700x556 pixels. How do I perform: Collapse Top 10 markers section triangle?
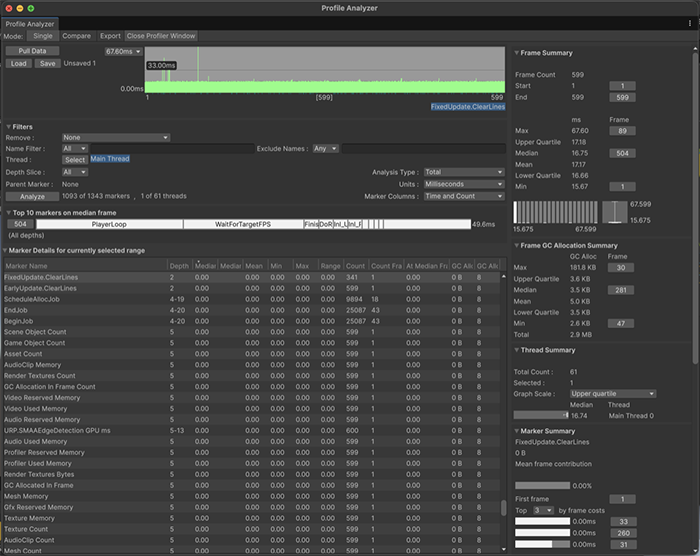[8, 213]
